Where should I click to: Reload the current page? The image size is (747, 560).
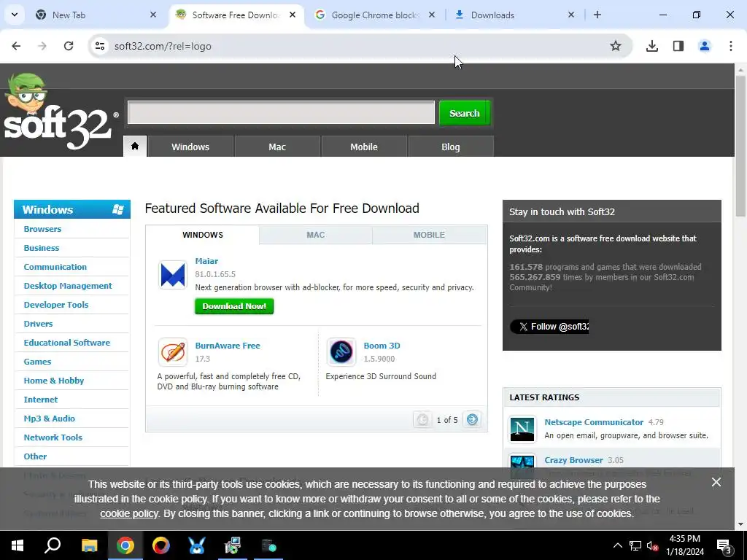pyautogui.click(x=69, y=46)
